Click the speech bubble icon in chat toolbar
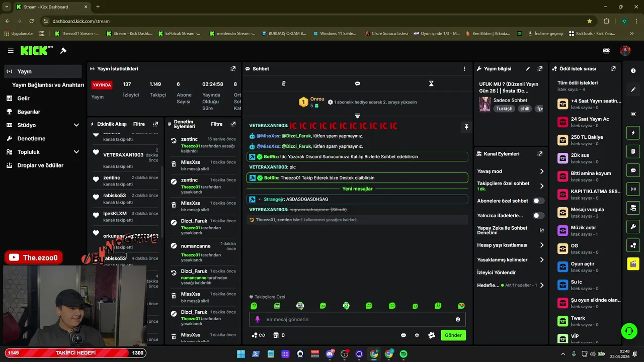The width and height of the screenshot is (644, 362). point(357,83)
